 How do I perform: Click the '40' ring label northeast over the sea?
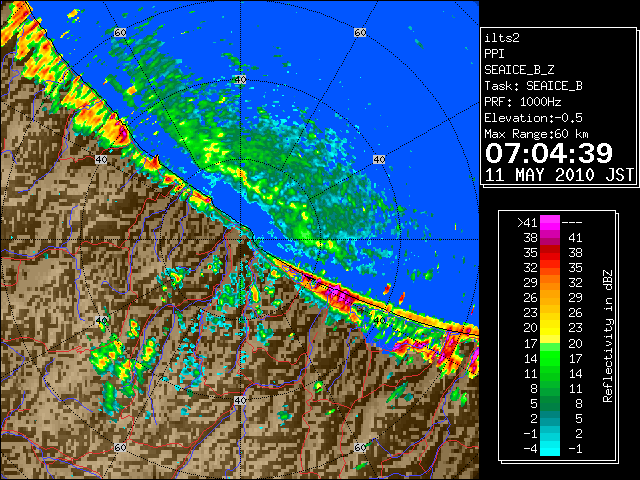(x=379, y=160)
